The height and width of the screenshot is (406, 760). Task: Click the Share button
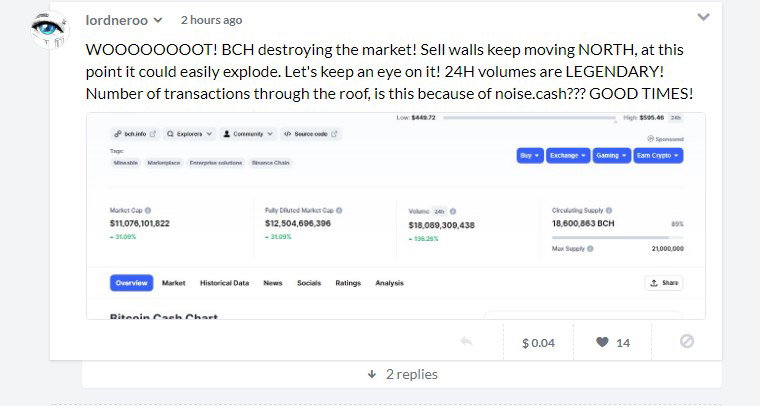click(664, 283)
